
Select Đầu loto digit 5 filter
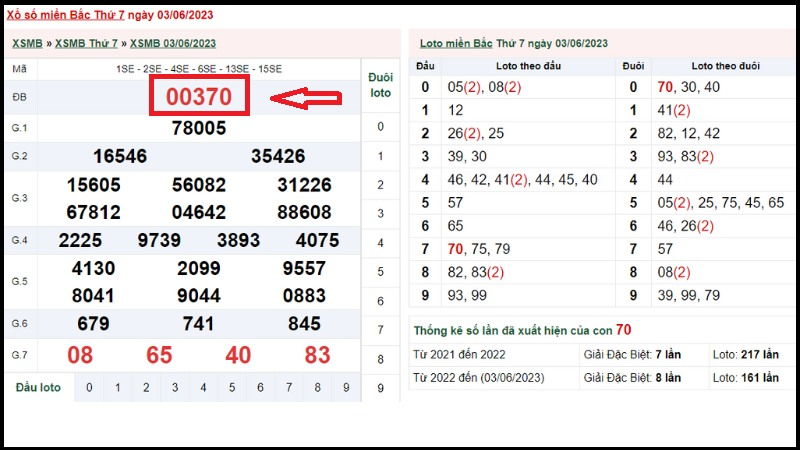pyautogui.click(x=232, y=388)
